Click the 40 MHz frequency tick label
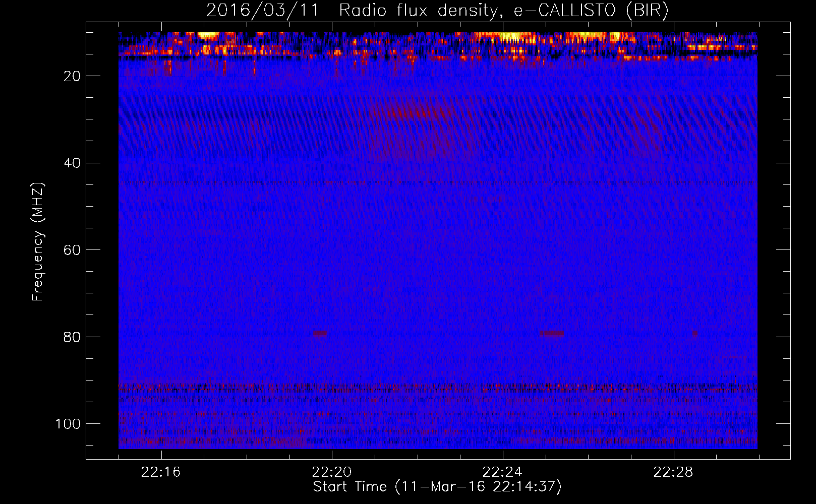 (72, 163)
